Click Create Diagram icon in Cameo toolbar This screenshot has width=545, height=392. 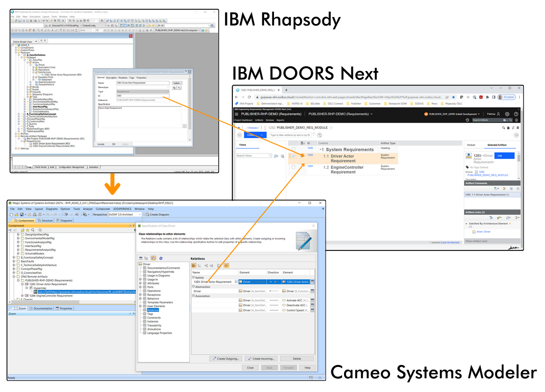[148, 215]
